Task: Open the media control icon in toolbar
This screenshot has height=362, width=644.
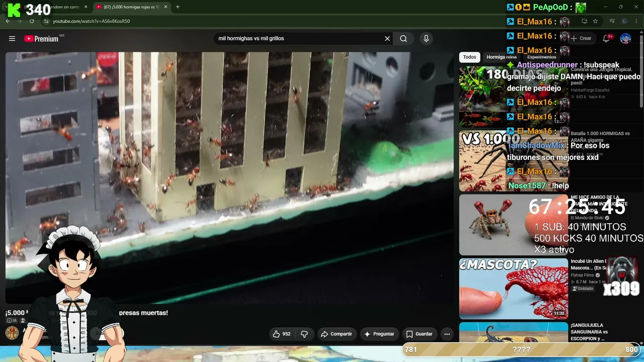Action: point(612,21)
